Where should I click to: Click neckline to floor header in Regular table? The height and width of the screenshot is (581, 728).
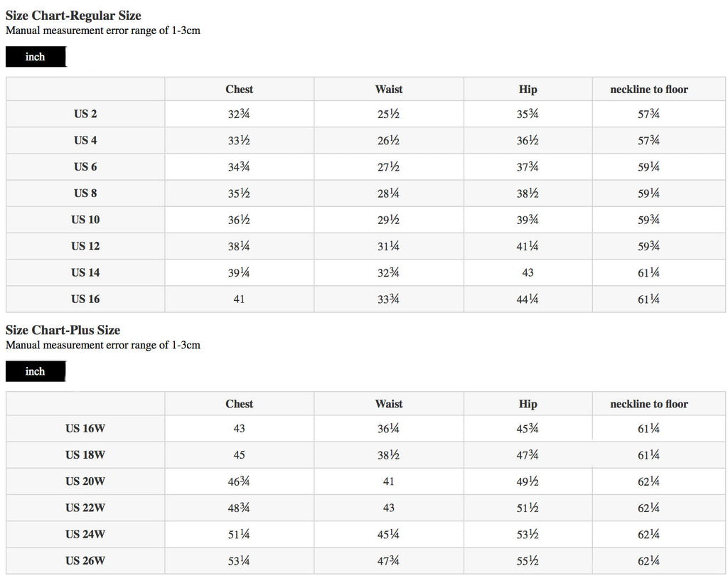pos(649,89)
